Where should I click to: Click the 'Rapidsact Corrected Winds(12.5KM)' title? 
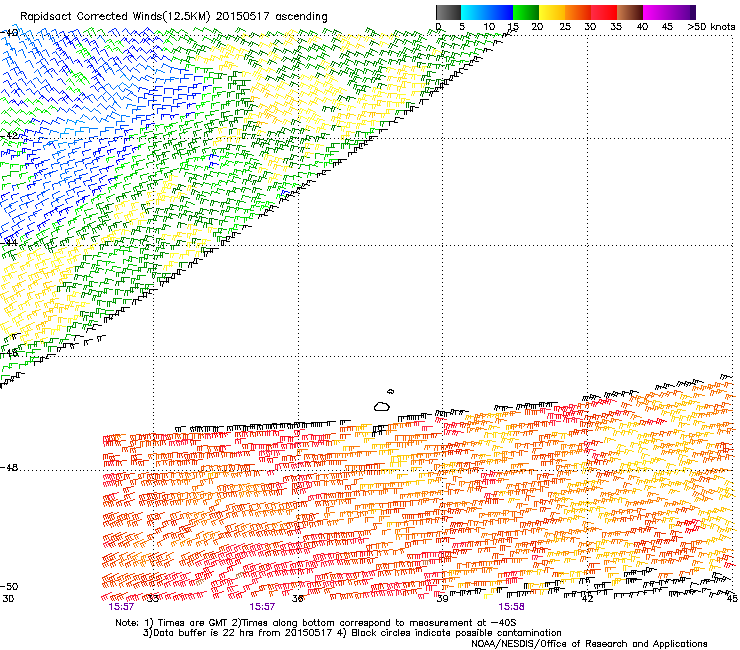click(115, 17)
